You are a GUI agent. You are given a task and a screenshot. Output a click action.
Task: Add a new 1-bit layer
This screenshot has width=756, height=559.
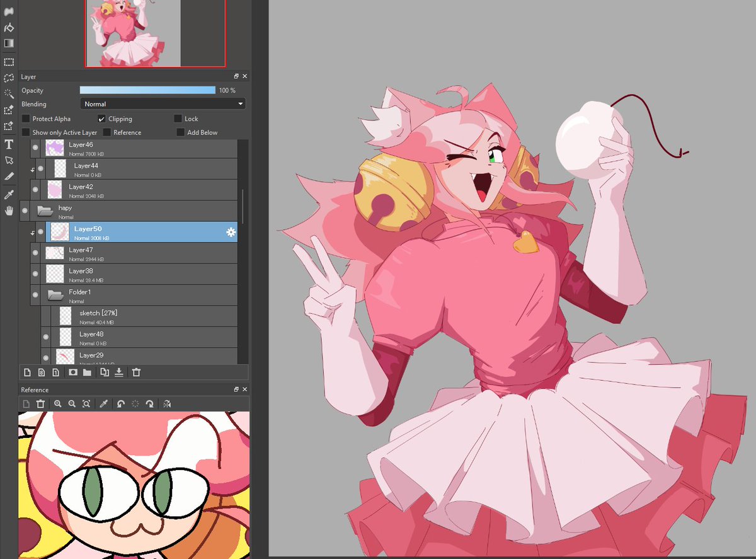point(56,372)
